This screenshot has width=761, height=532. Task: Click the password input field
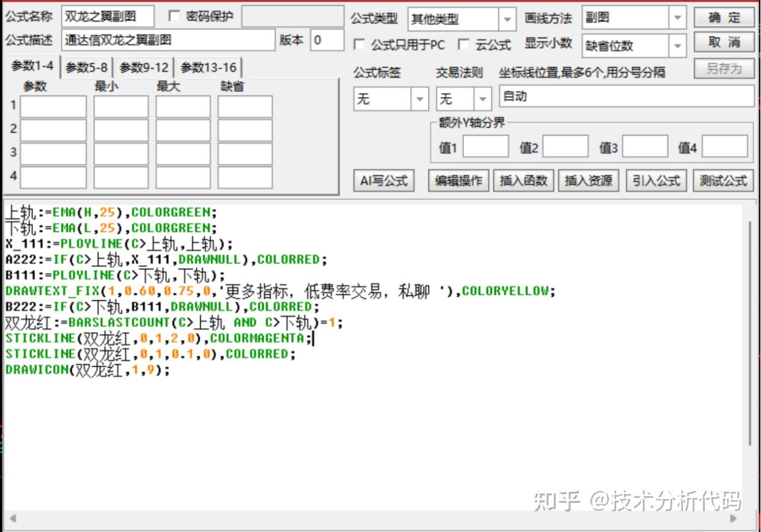tap(293, 16)
